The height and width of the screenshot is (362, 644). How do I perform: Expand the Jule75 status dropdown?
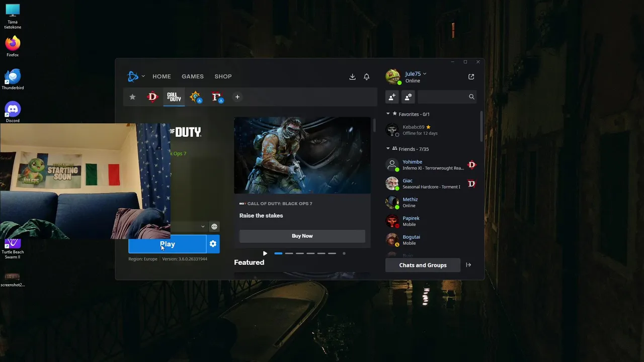coord(425,74)
